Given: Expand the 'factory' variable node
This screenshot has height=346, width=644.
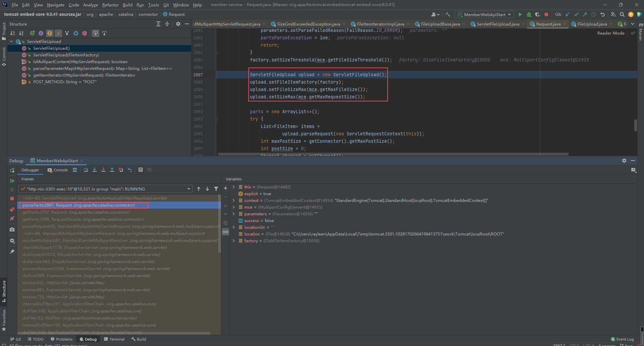Looking at the screenshot, I should (234, 241).
